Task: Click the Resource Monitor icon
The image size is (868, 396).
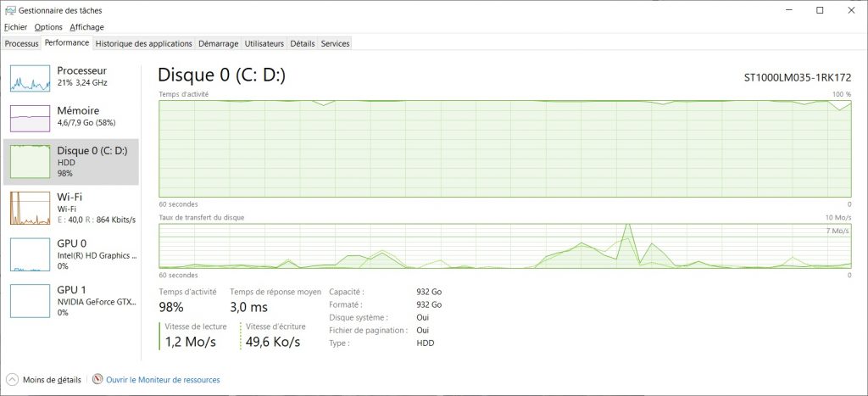Action: [97, 379]
